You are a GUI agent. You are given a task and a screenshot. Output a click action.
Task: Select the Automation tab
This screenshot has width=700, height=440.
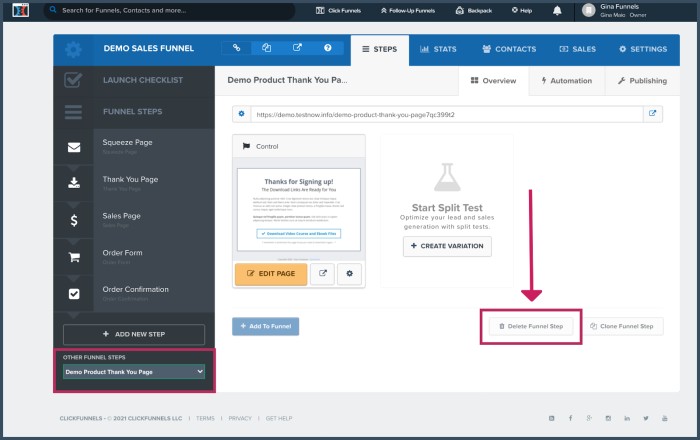(x=567, y=81)
